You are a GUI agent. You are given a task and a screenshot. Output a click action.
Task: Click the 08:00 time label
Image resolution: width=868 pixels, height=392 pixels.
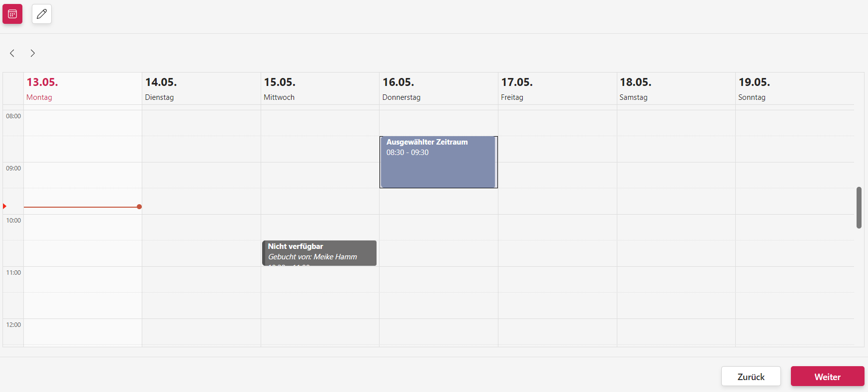(x=13, y=116)
